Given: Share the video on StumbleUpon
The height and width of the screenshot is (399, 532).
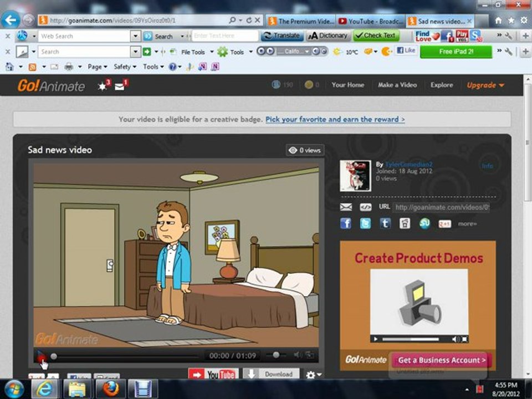Looking at the screenshot, I should (x=424, y=223).
